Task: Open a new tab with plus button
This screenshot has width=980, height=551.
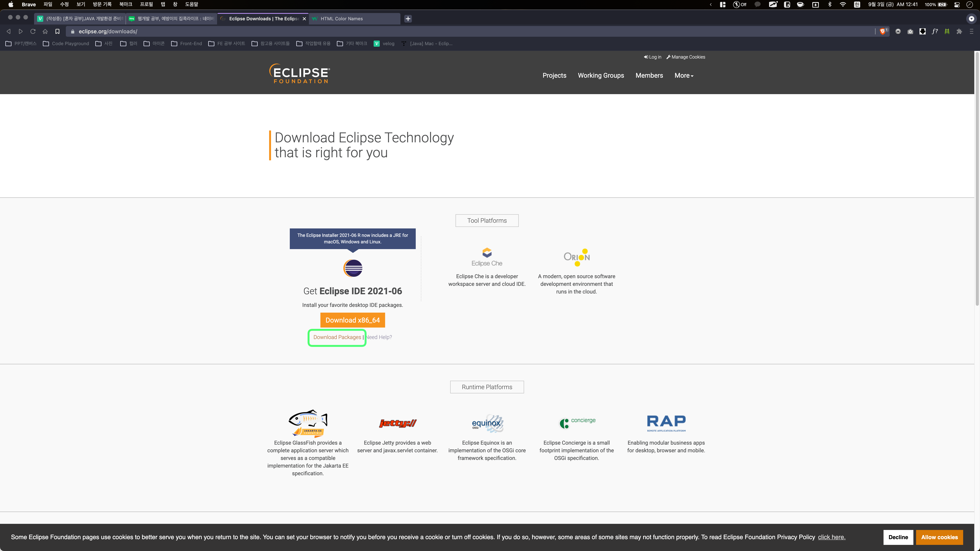Action: tap(408, 19)
